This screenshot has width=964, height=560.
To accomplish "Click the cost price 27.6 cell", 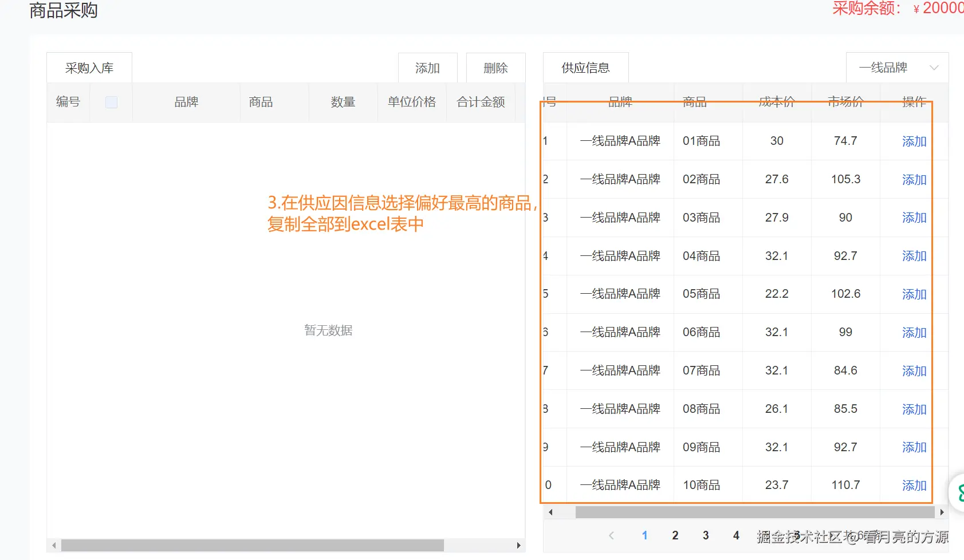I will pyautogui.click(x=777, y=179).
